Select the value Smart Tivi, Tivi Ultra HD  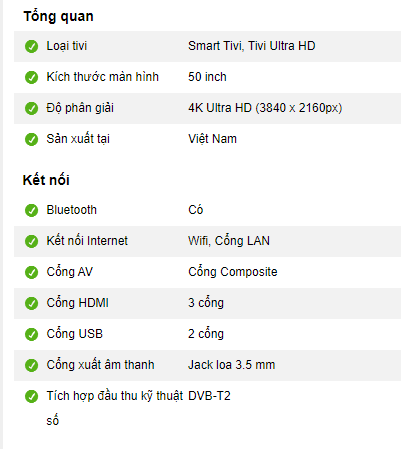252,46
